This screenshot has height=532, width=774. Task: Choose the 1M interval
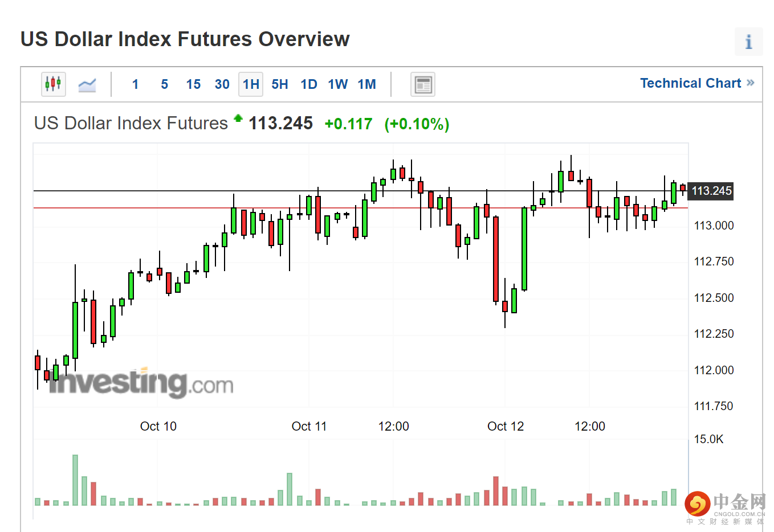[366, 84]
